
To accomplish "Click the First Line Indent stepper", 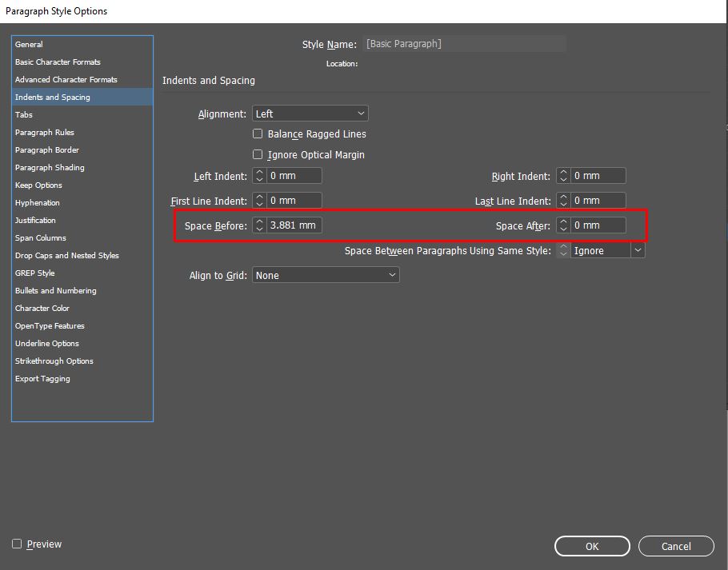I will pyautogui.click(x=259, y=201).
